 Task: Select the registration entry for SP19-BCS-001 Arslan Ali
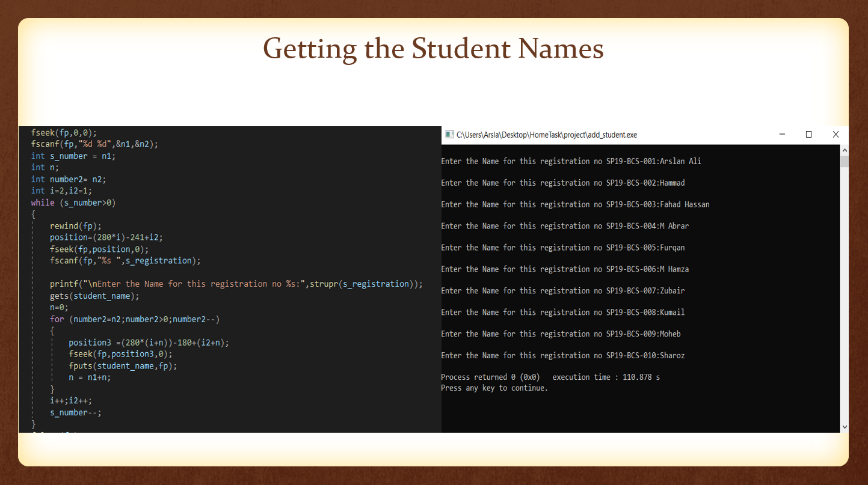point(571,161)
